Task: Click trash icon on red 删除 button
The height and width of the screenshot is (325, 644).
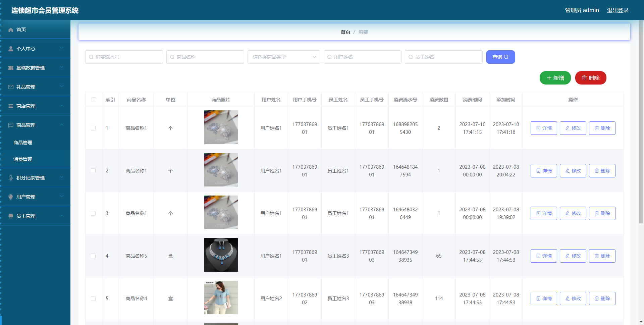Action: 584,78
